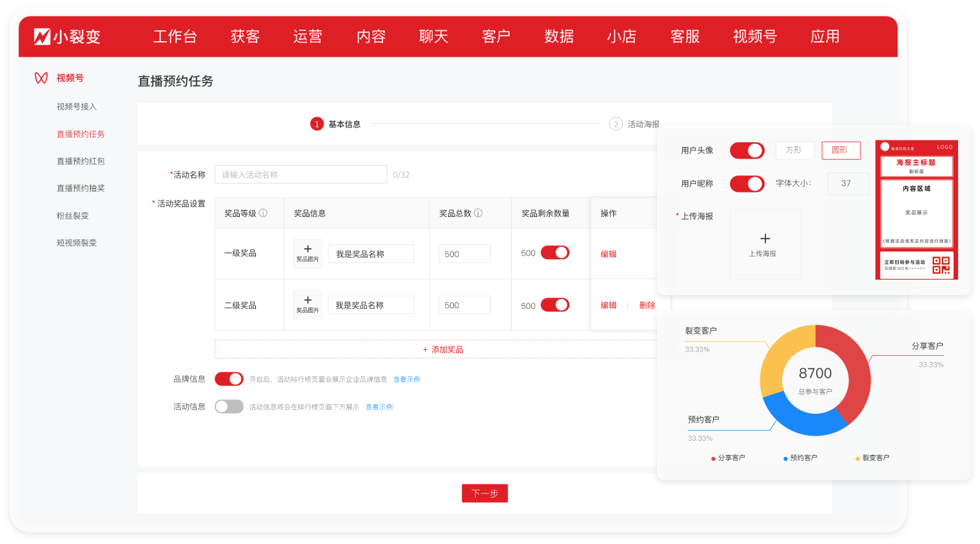Click blue 预约客户 legend dot

tap(785, 459)
